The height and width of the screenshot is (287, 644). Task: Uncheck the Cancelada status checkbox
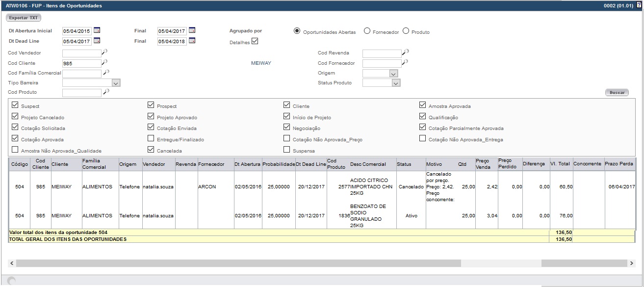coord(151,150)
